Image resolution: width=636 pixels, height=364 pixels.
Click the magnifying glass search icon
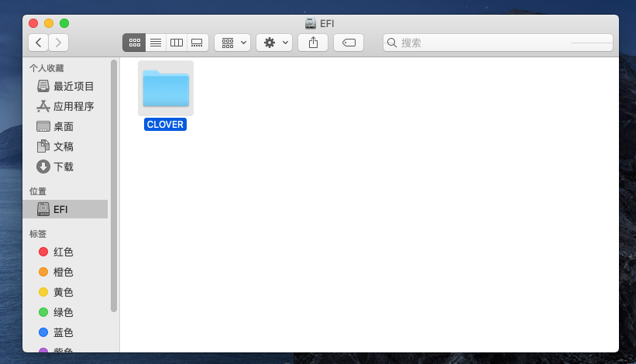[x=392, y=43]
